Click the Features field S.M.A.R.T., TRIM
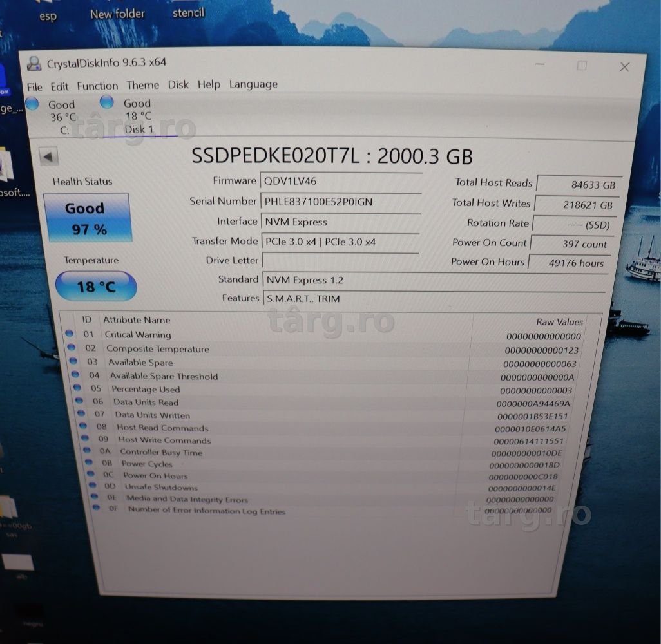Screen dimensions: 661x644 (434, 298)
